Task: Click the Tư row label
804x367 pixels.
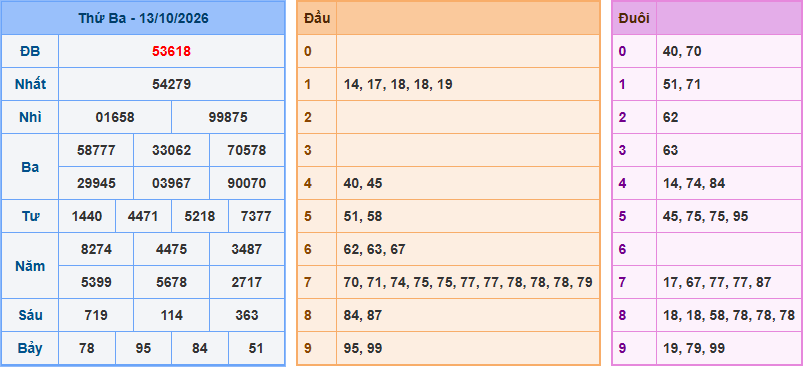Action: click(x=30, y=216)
